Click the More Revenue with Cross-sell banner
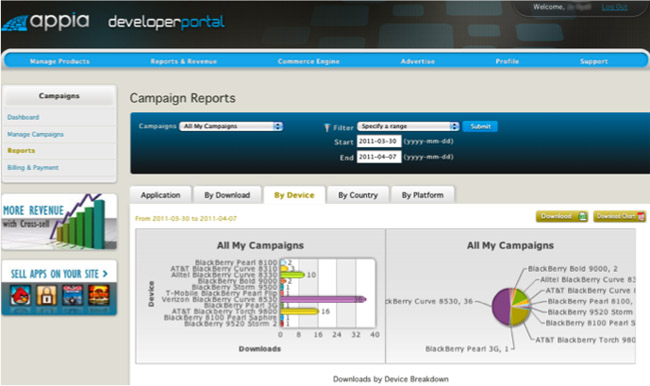 59,222
